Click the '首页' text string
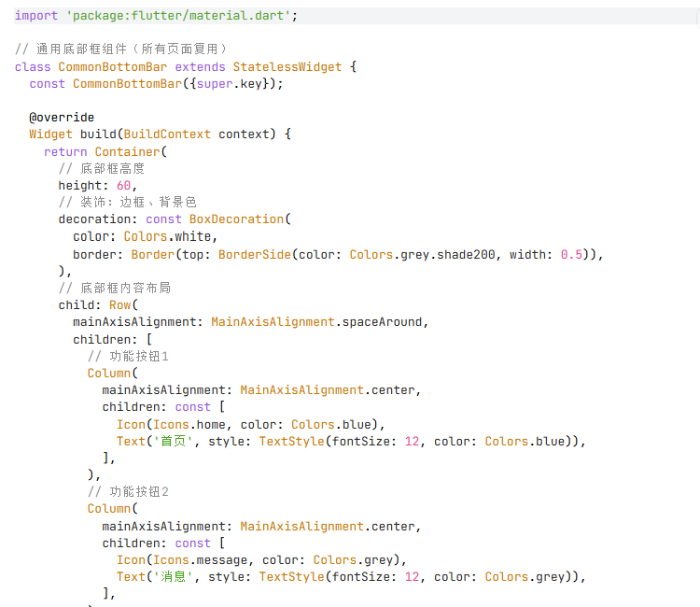The height and width of the screenshot is (607, 700). pyautogui.click(x=173, y=441)
